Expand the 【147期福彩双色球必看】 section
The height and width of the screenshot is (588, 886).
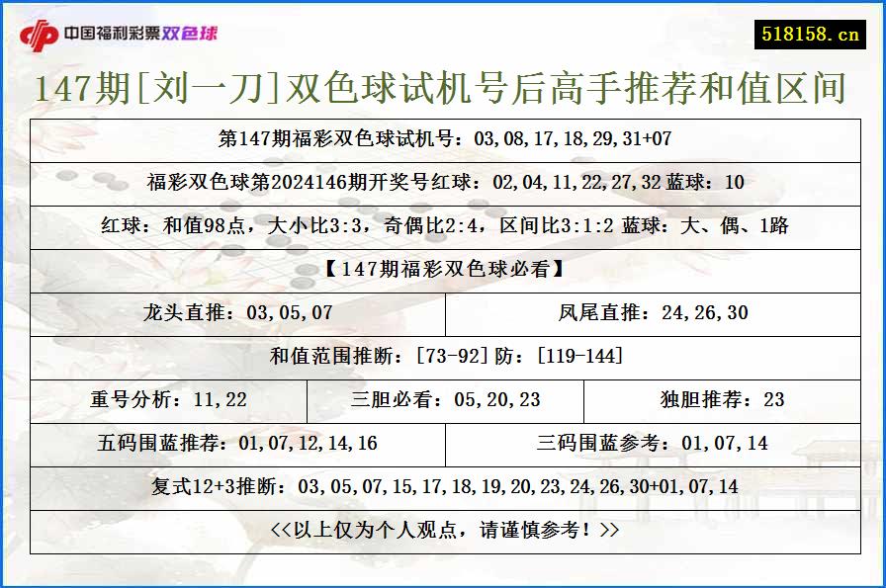[443, 272]
